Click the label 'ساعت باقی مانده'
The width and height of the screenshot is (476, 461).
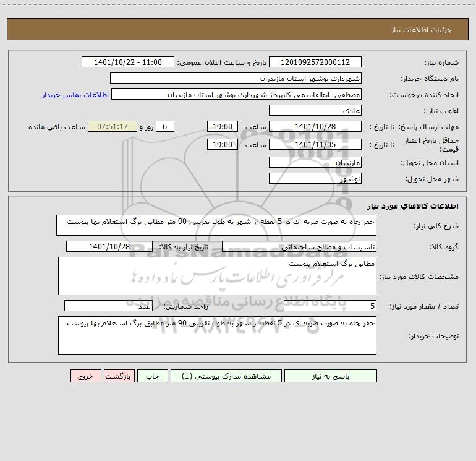57,127
